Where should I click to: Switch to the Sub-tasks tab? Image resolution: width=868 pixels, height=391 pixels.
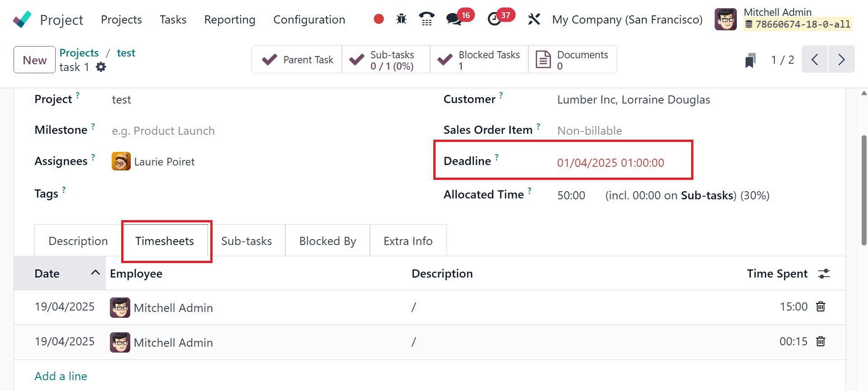pos(247,241)
